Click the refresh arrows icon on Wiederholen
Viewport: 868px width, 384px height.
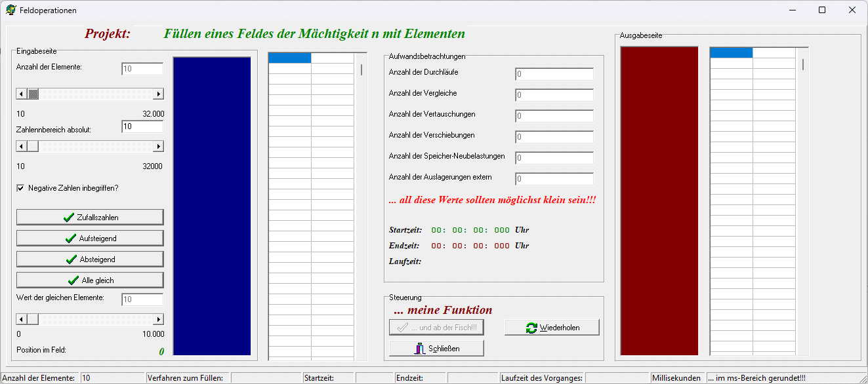click(531, 328)
